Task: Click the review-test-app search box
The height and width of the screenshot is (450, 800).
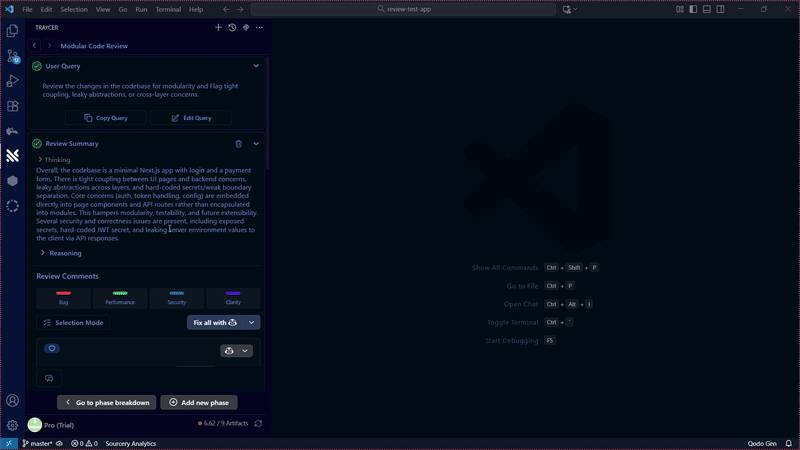Action: click(402, 9)
